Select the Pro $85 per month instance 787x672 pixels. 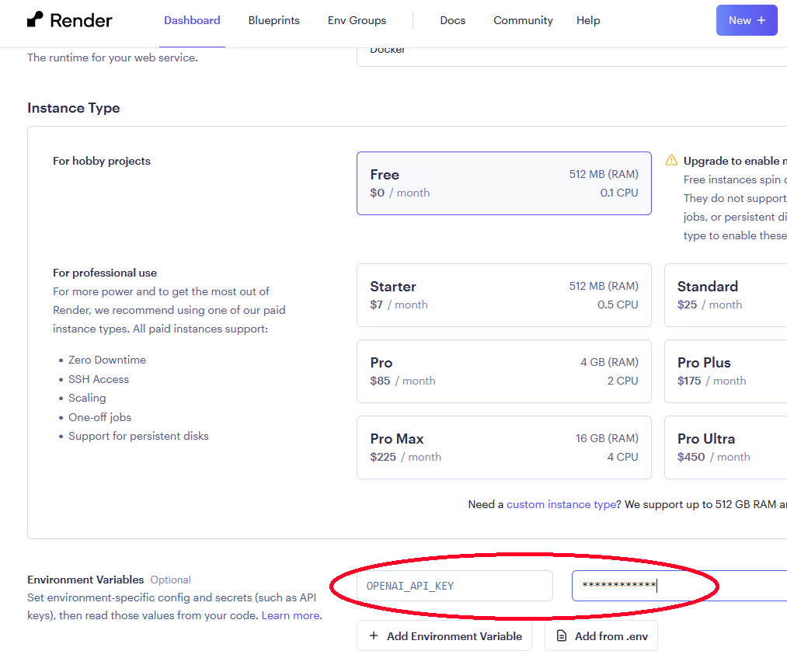tap(503, 371)
